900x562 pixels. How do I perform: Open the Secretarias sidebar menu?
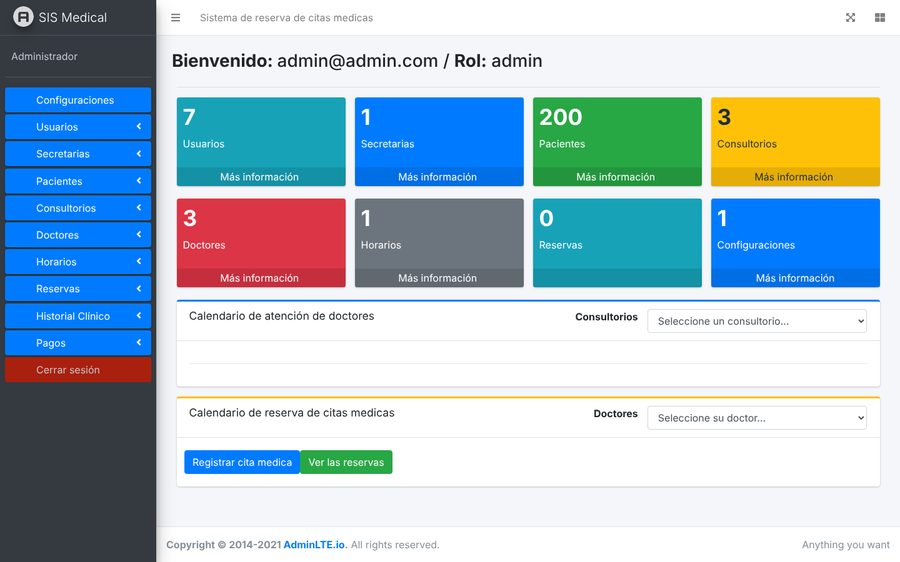[78, 154]
